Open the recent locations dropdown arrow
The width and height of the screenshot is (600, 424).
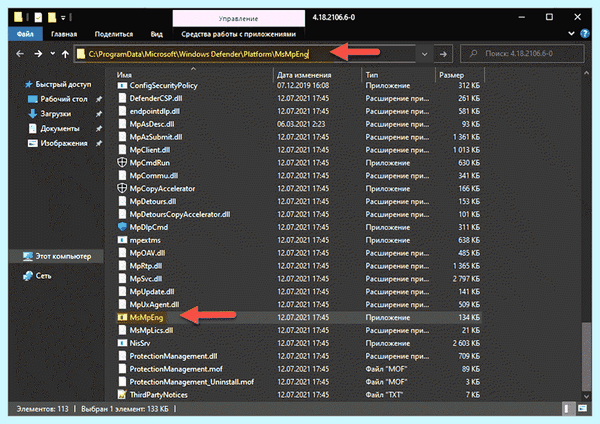pos(52,54)
